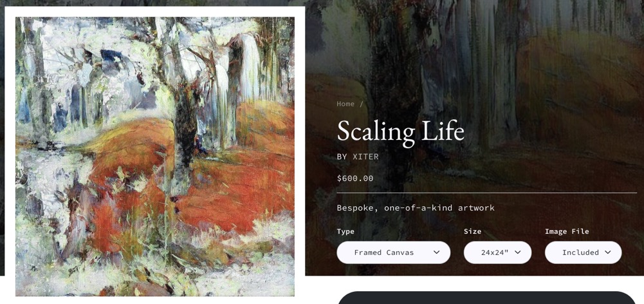644x304 pixels.
Task: Expand the Size dropdown set to 24x24"
Action: (497, 252)
